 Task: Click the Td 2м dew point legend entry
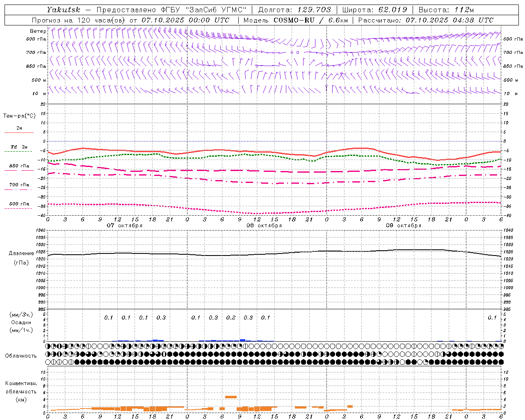pyautogui.click(x=19, y=147)
